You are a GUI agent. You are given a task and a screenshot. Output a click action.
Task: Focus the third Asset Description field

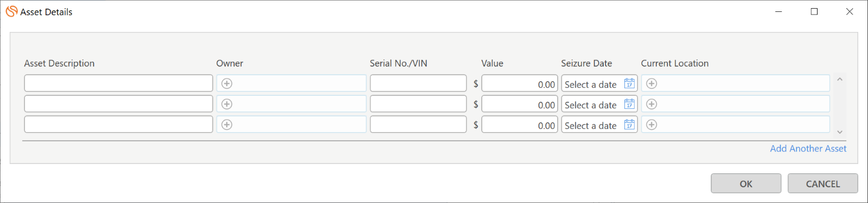(x=118, y=125)
